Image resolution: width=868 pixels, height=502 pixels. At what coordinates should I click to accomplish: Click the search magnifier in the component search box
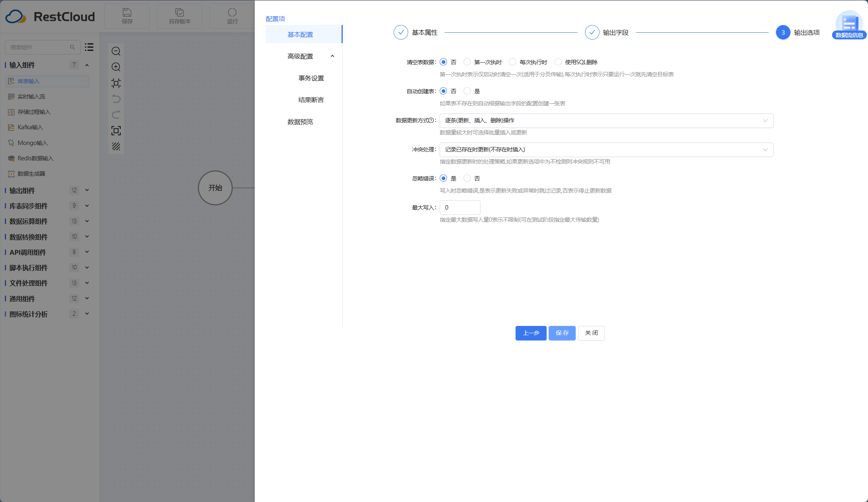[x=73, y=47]
